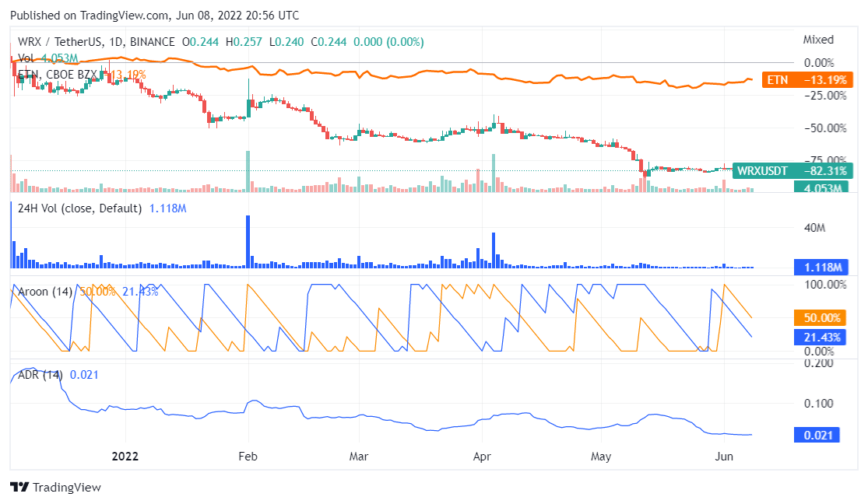Viewport: 868px width, 504px height.
Task: Click the TradingView logo icon
Action: [x=19, y=488]
